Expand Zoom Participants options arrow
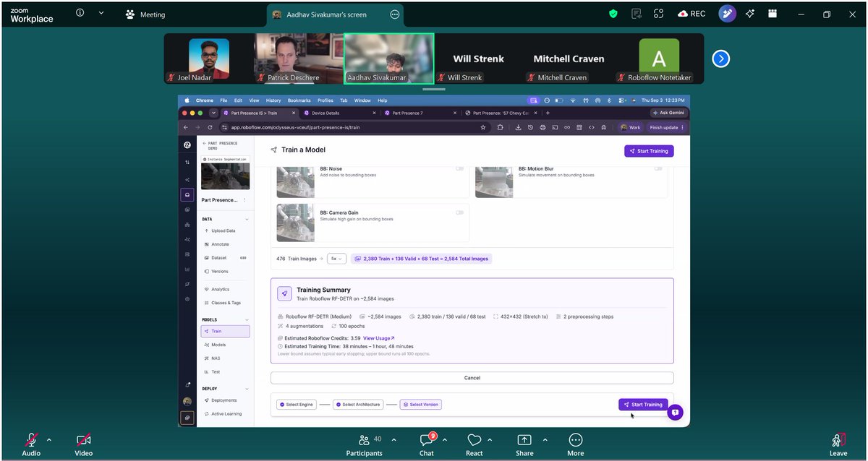868x461 pixels. tap(393, 439)
